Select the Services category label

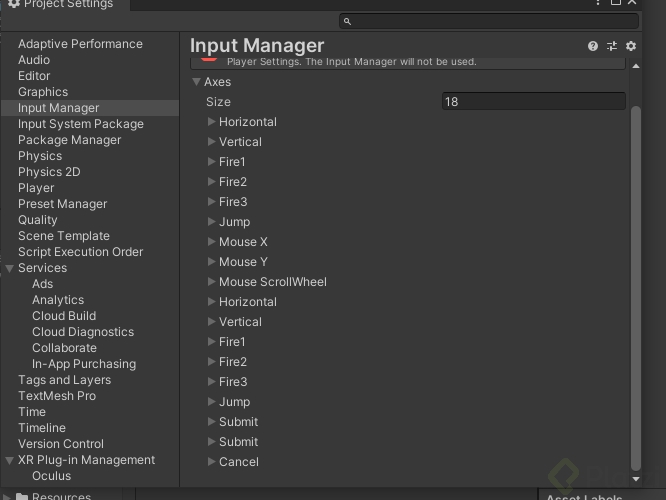(42, 268)
